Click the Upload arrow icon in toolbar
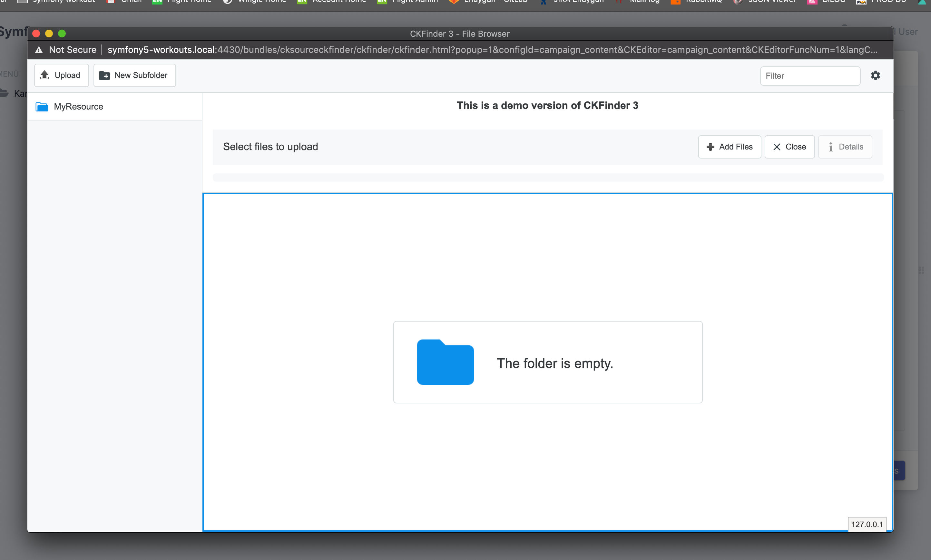Screen dimensions: 931x560 [44, 75]
